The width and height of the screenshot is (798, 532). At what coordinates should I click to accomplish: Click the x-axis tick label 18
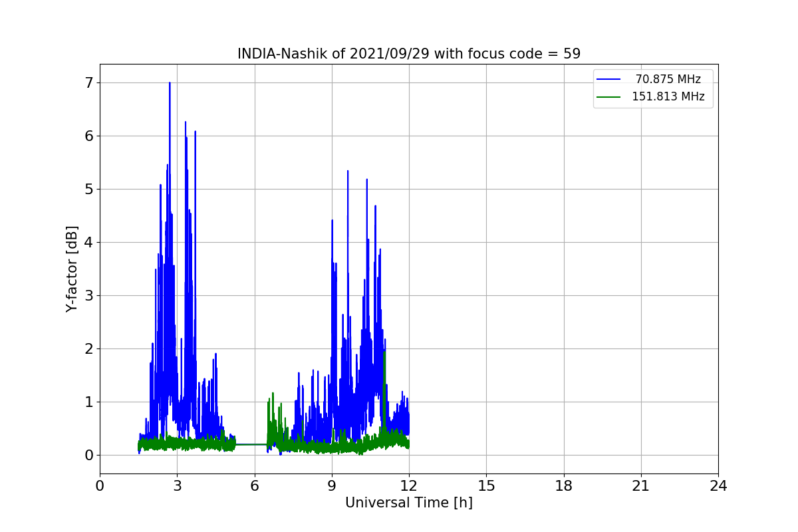tap(564, 486)
